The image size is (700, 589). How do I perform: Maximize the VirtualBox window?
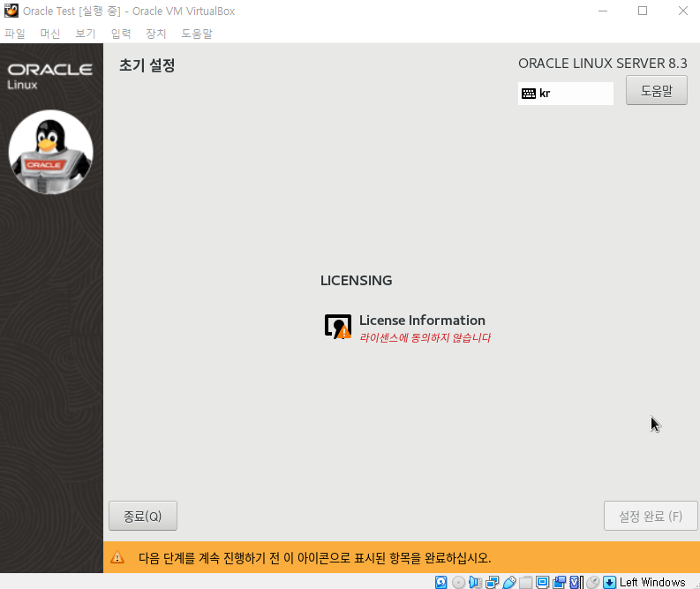coord(643,11)
